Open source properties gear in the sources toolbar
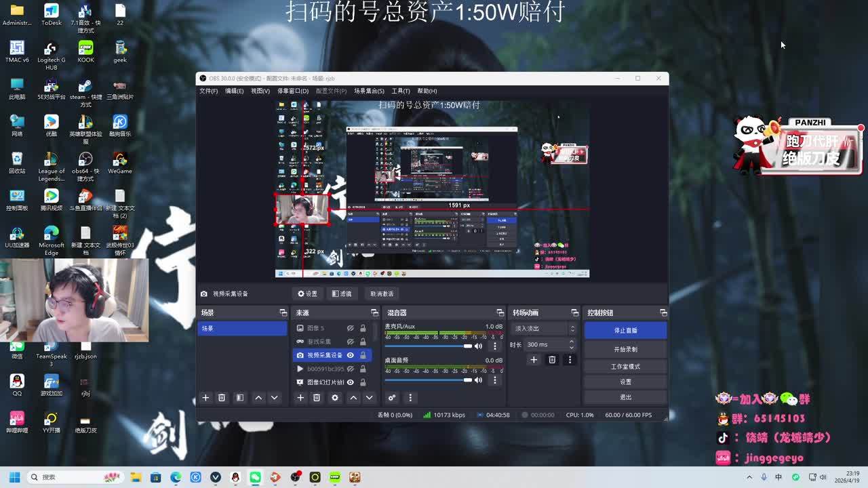Viewport: 868px width, 488px height. [335, 398]
